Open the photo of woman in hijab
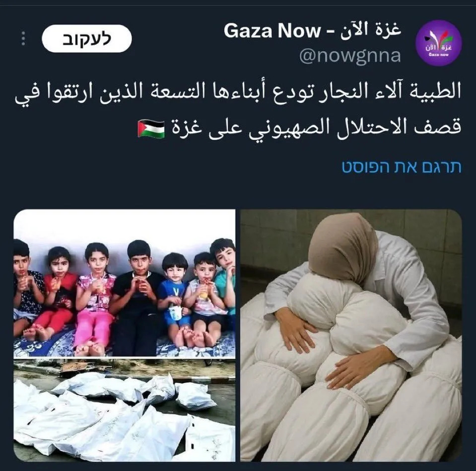The height and width of the screenshot is (471, 476). [x=351, y=335]
